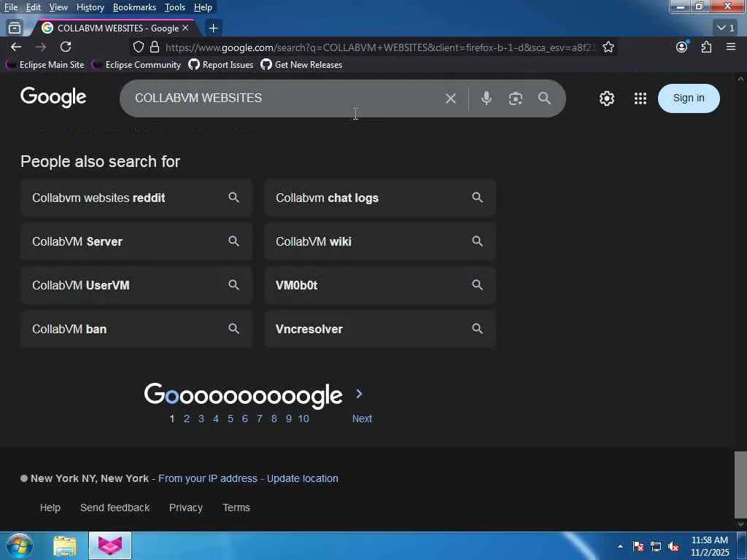Screen dimensions: 747x560
Task: Open the History menu
Action: click(x=90, y=7)
